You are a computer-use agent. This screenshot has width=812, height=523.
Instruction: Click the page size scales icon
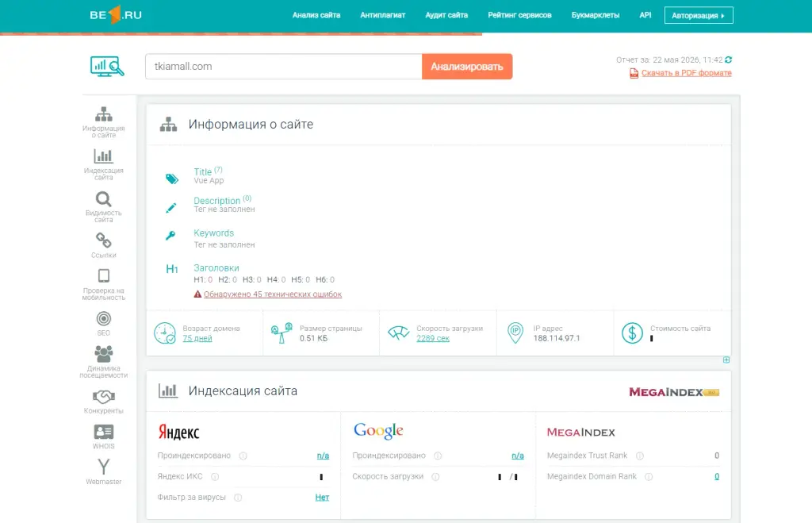tap(282, 333)
